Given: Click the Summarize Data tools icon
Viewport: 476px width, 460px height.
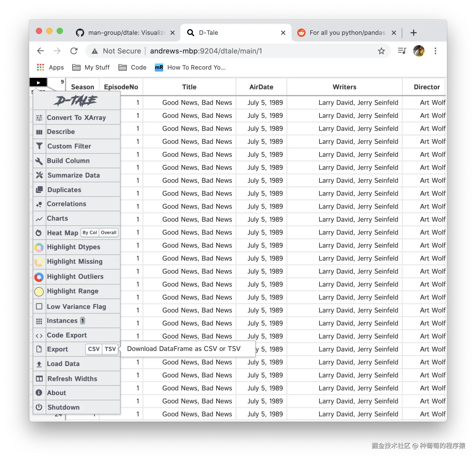Looking at the screenshot, I should 39,175.
